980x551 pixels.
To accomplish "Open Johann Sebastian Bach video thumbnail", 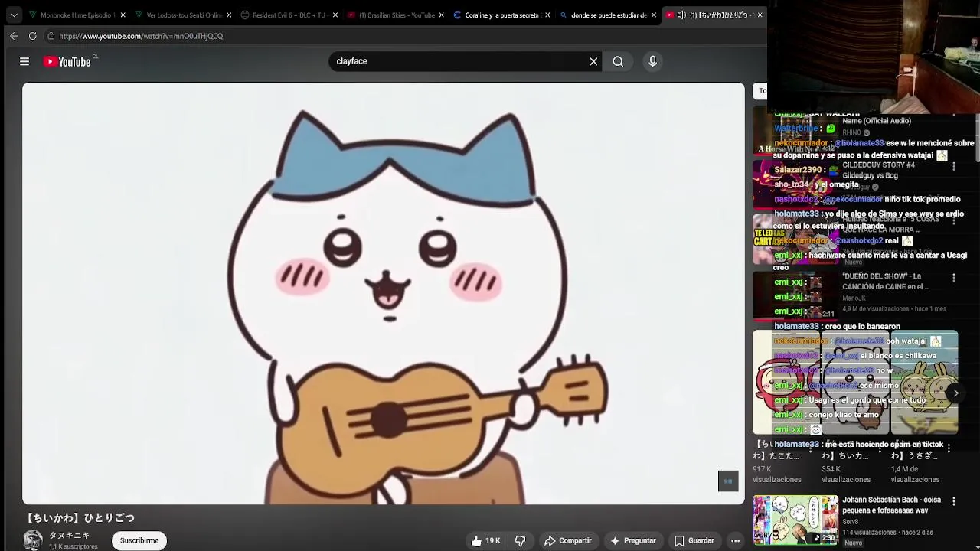I will click(x=795, y=520).
